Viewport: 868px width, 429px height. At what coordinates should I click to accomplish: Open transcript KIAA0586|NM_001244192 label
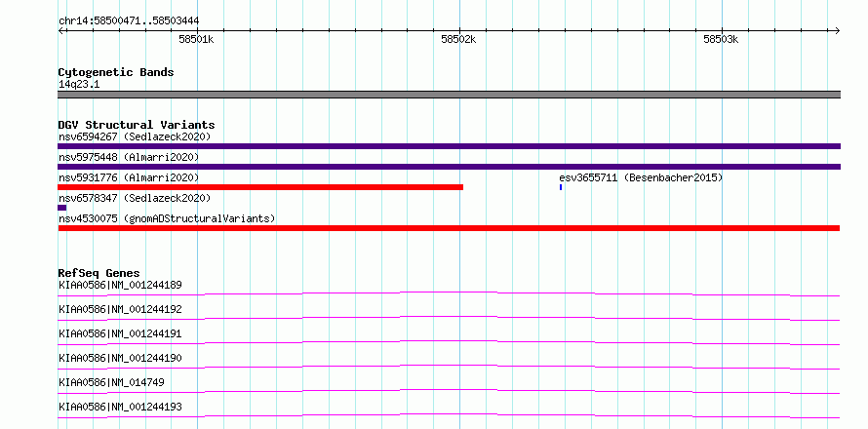pyautogui.click(x=120, y=309)
